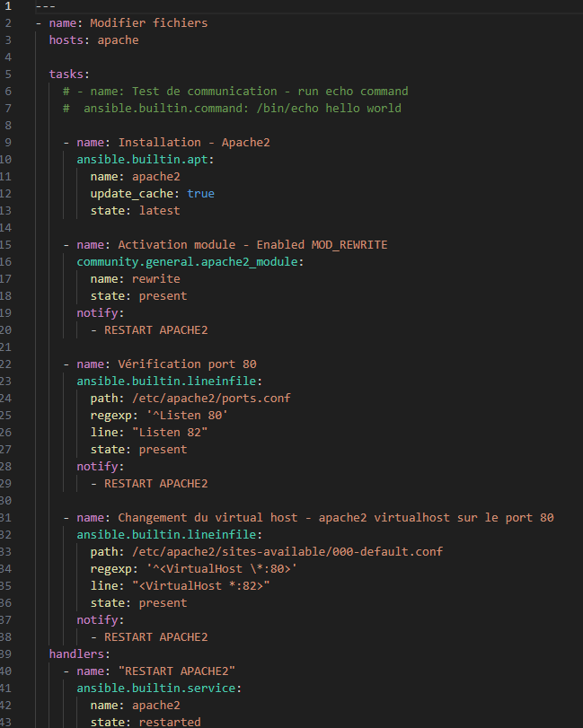Click the "Vérification port 80" task name
583x728 pixels.
[187, 364]
